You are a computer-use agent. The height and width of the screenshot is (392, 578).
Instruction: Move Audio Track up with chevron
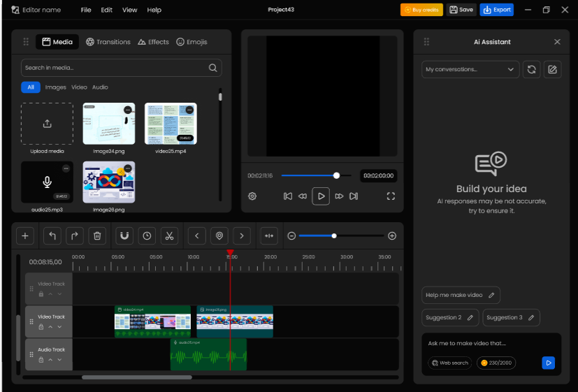click(50, 360)
